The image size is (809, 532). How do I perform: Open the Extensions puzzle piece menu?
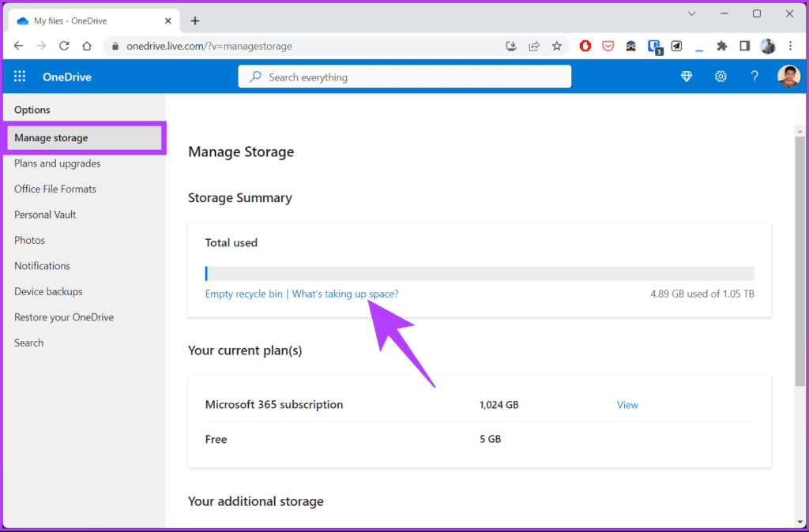click(722, 46)
